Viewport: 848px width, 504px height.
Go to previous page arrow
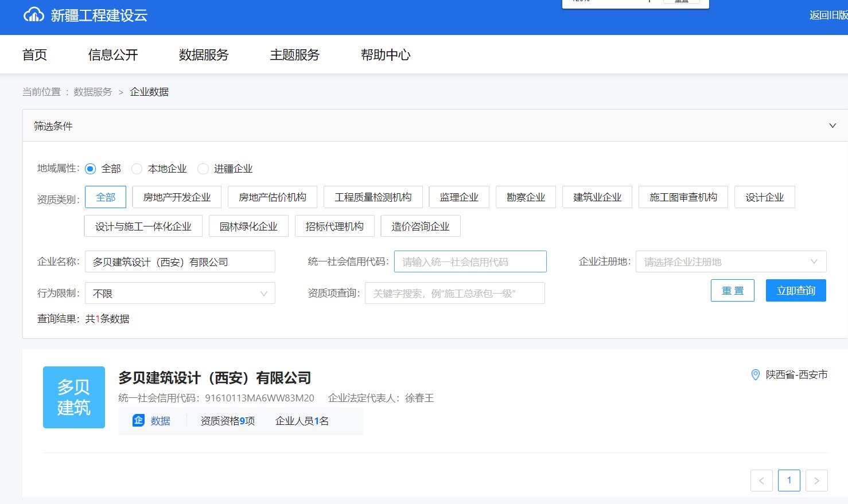[761, 480]
